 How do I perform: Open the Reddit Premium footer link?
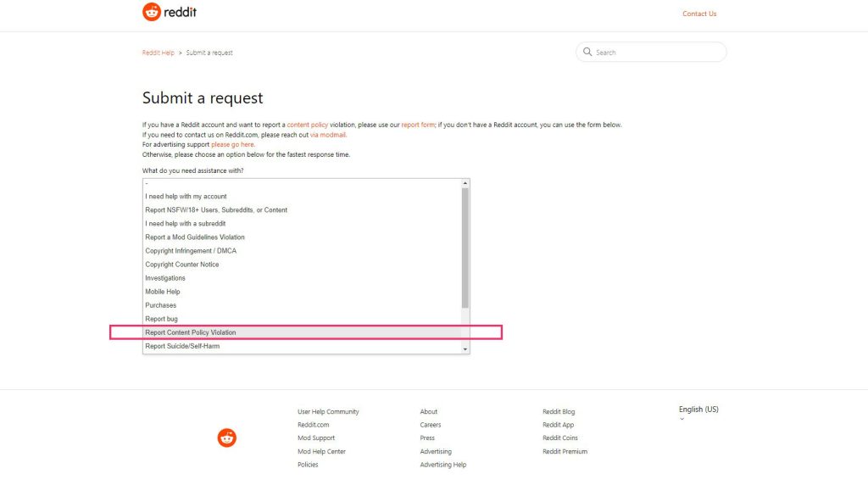pyautogui.click(x=565, y=452)
